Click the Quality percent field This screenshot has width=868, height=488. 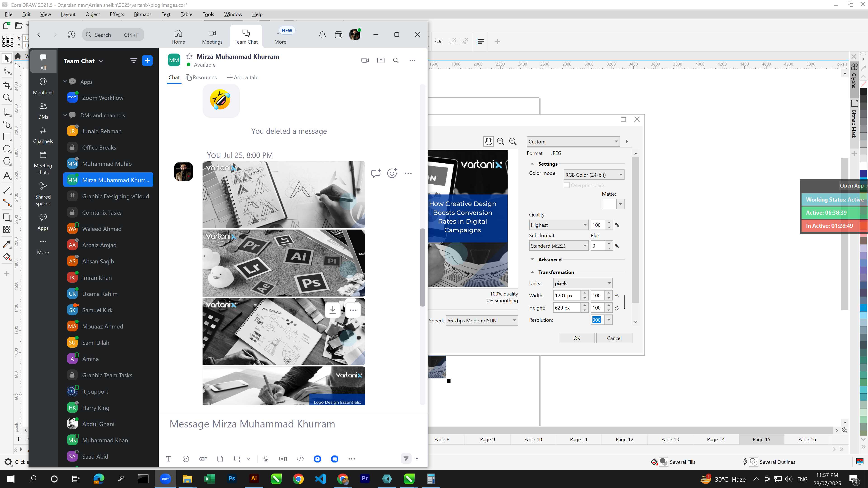pos(598,225)
